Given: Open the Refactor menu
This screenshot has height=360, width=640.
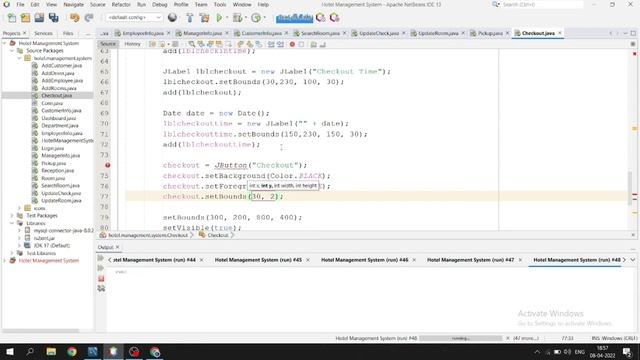Looking at the screenshot, I should (121, 4).
